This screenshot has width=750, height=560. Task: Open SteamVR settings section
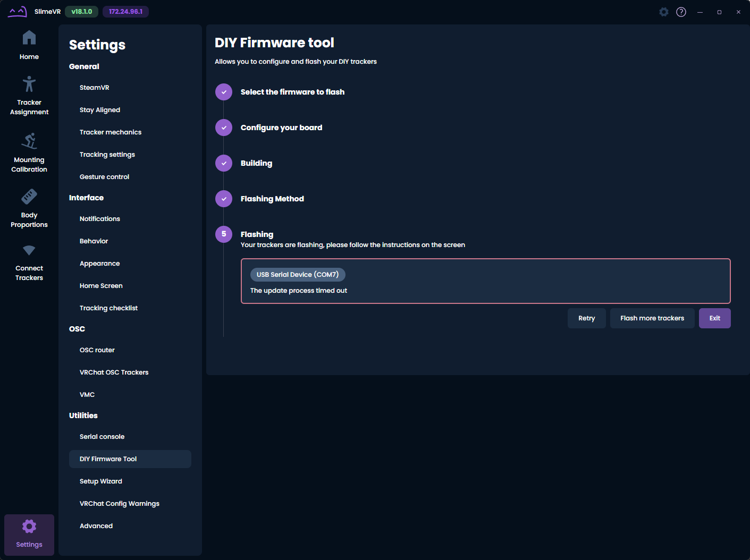95,88
